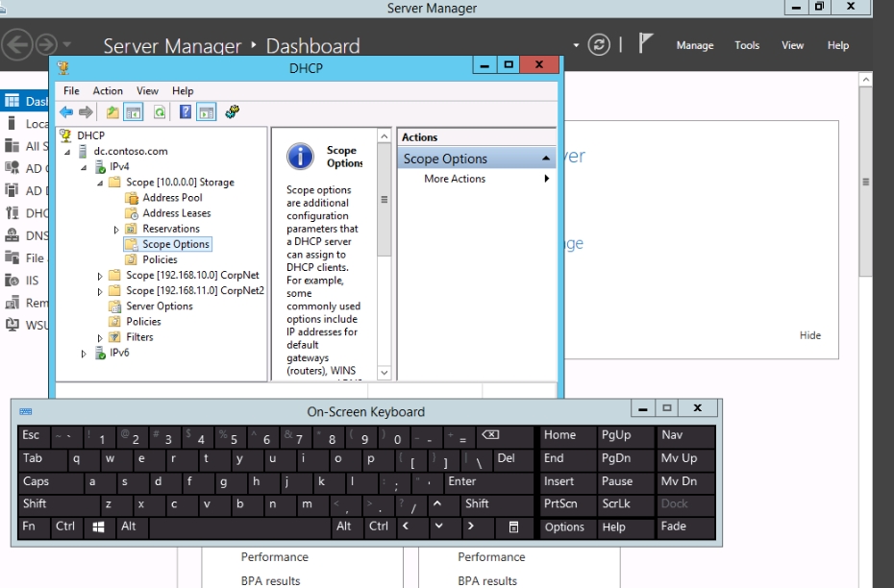Collapse the dc.contoso.com tree node
Image resolution: width=894 pixels, height=588 pixels.
(68, 152)
